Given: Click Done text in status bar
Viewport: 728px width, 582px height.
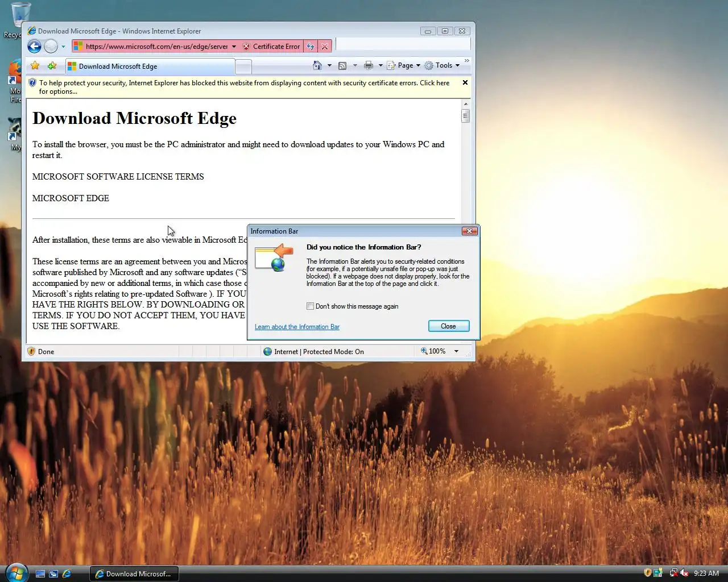Looking at the screenshot, I should pyautogui.click(x=46, y=352).
